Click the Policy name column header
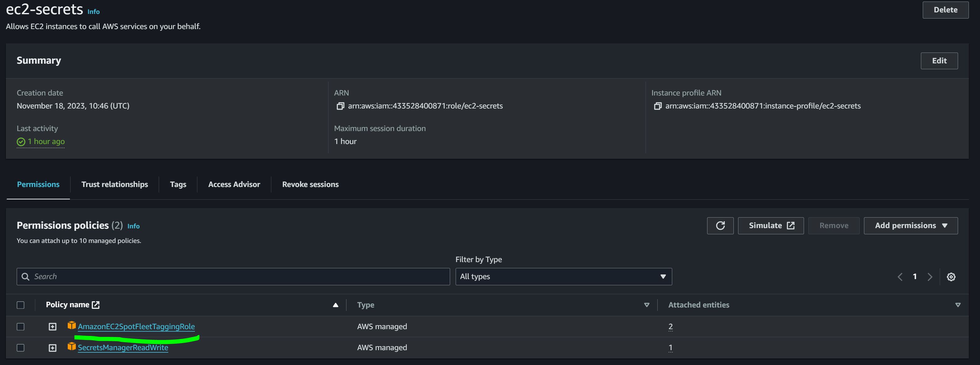The height and width of the screenshot is (365, 980). point(67,305)
